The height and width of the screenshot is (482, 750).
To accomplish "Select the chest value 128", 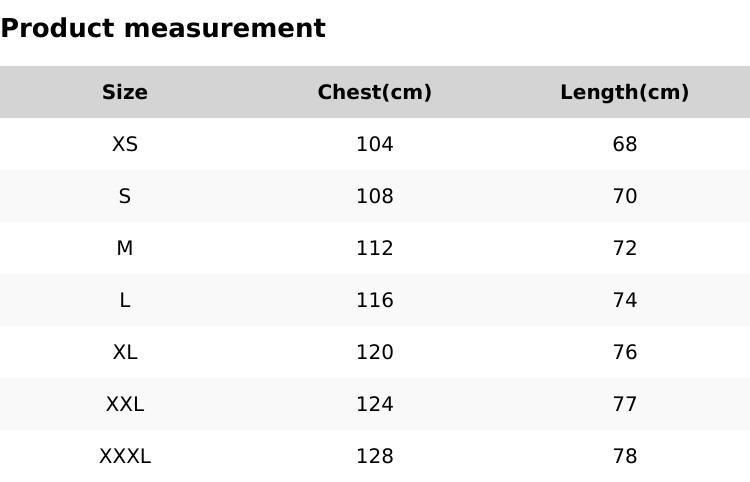I will (375, 457).
